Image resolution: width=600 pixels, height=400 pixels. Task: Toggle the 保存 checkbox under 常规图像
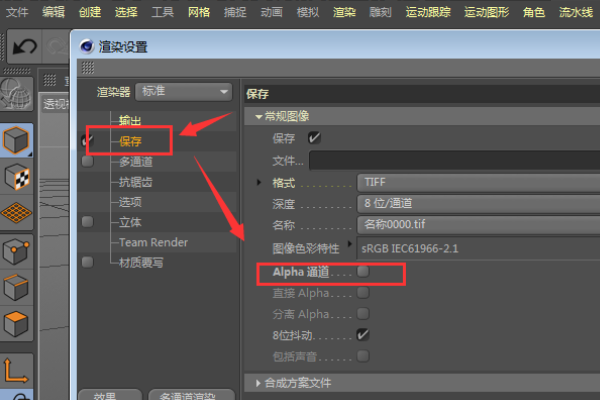tap(314, 138)
